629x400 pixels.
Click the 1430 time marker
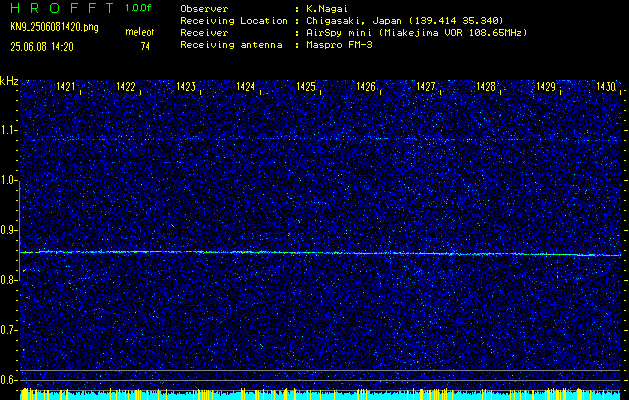pos(606,86)
